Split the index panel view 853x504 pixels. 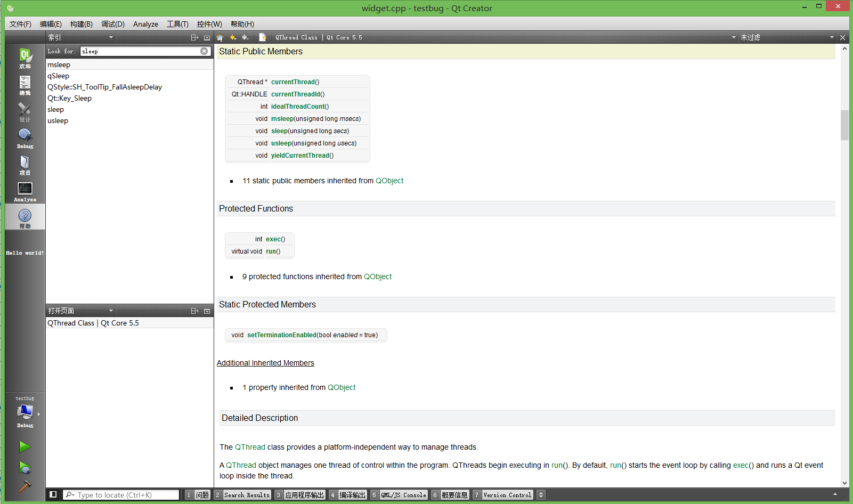[194, 37]
